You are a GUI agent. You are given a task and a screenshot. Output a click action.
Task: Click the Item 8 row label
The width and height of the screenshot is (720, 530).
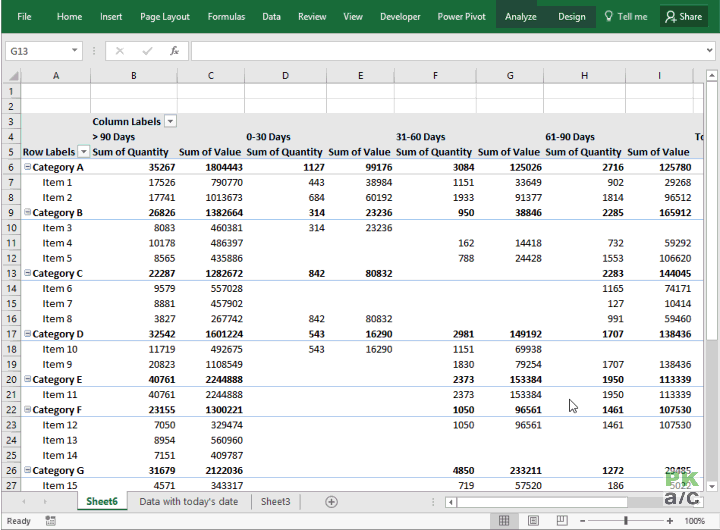pos(57,319)
